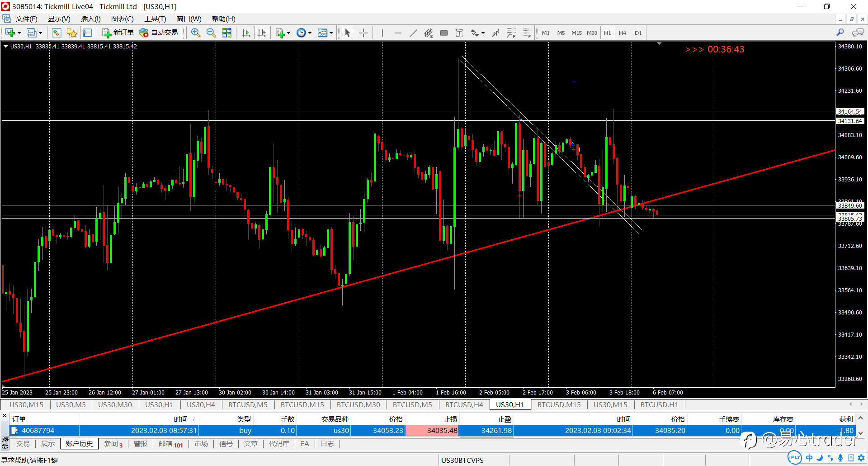This screenshot has width=868, height=466.
Task: Open the 插入(I) menu
Action: point(90,19)
